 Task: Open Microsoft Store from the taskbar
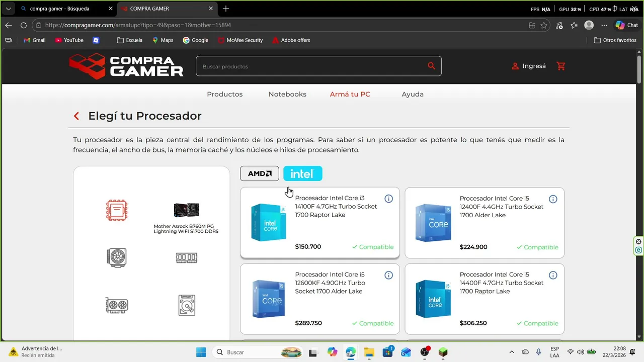pyautogui.click(x=388, y=352)
